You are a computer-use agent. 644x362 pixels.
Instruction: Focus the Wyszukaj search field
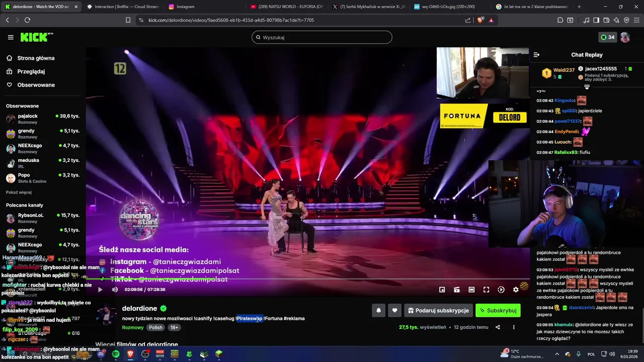(x=322, y=37)
